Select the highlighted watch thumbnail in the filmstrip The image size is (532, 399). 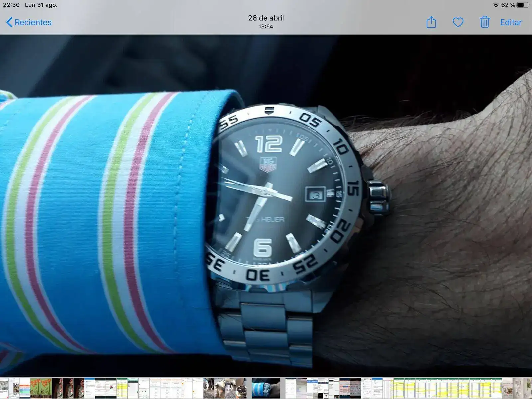pyautogui.click(x=266, y=388)
